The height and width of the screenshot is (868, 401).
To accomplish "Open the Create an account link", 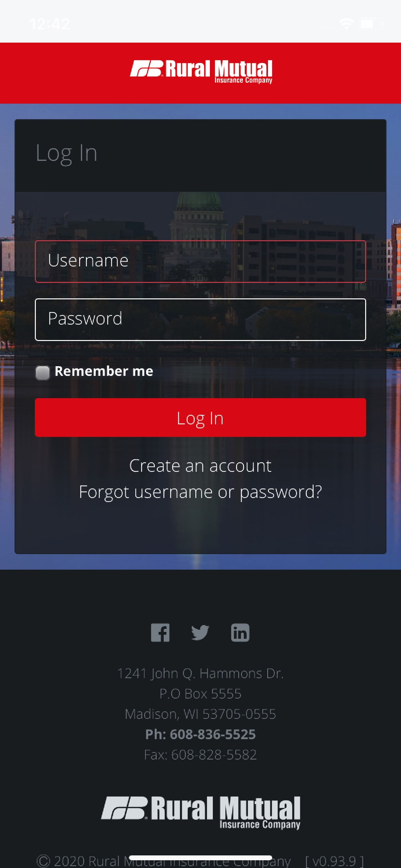I will coord(200,466).
